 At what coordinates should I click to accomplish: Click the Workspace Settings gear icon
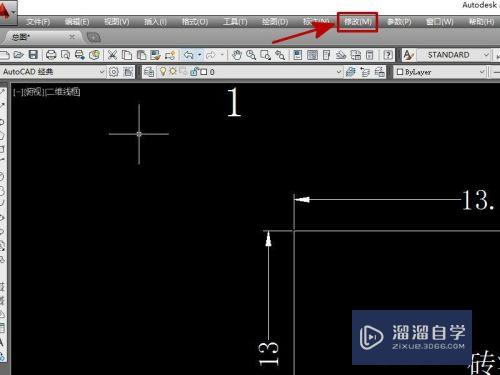(114, 72)
